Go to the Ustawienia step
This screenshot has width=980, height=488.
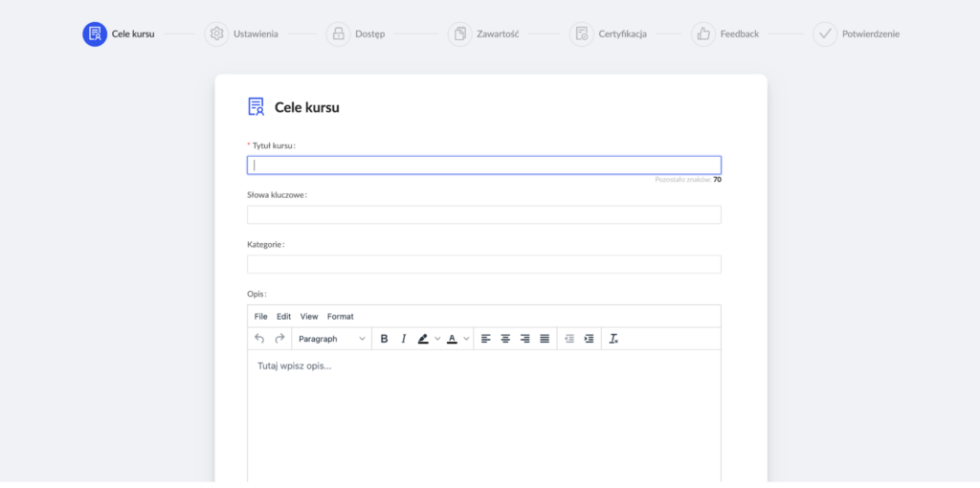click(x=241, y=33)
